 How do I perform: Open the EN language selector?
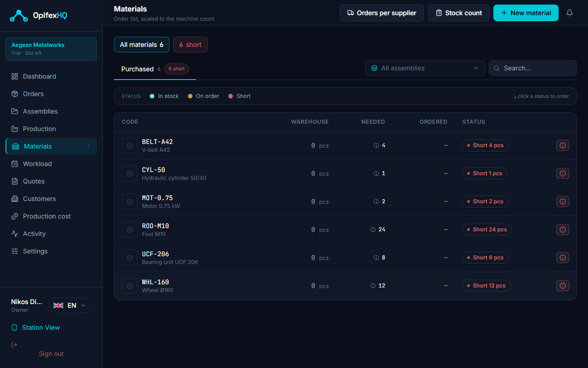tap(70, 305)
